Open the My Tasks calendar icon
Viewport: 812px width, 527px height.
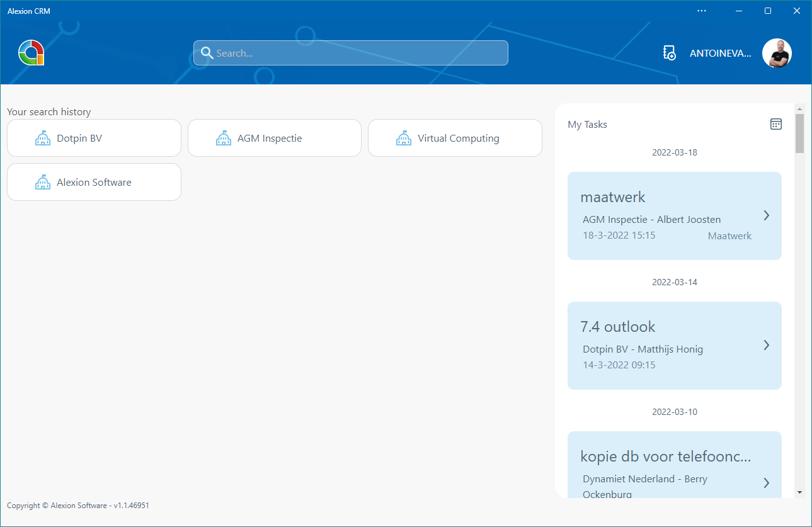click(x=776, y=124)
